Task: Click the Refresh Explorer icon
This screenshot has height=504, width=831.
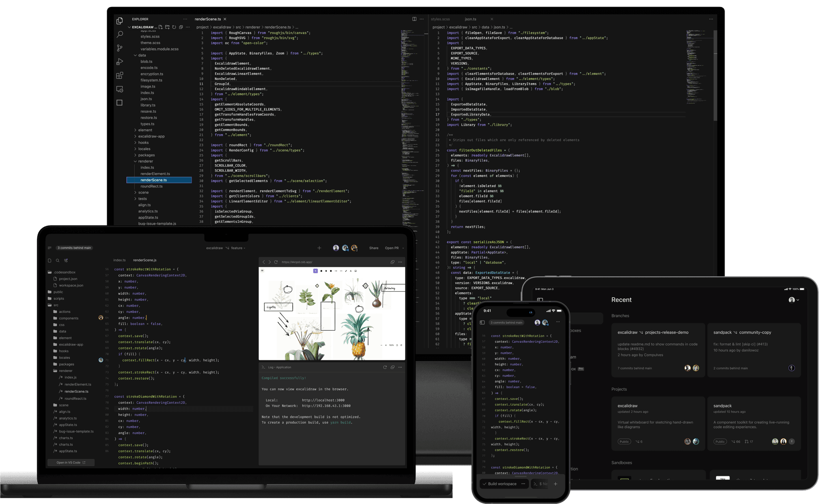Action: 174,27
